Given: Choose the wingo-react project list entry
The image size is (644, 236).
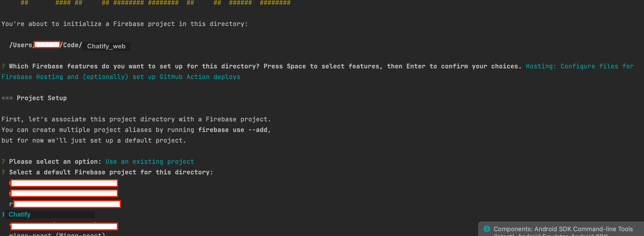Looking at the screenshot, I should tap(57, 234).
